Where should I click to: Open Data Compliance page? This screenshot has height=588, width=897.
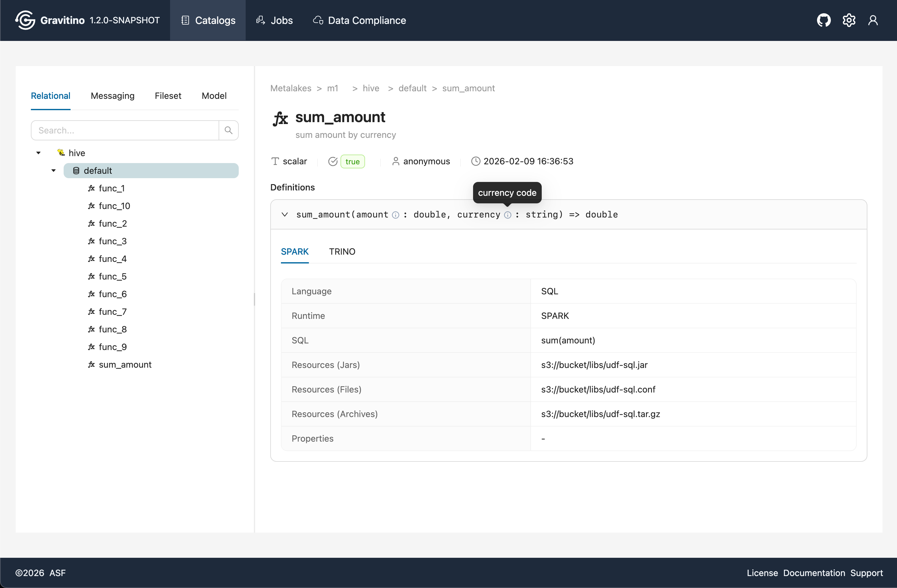[360, 20]
